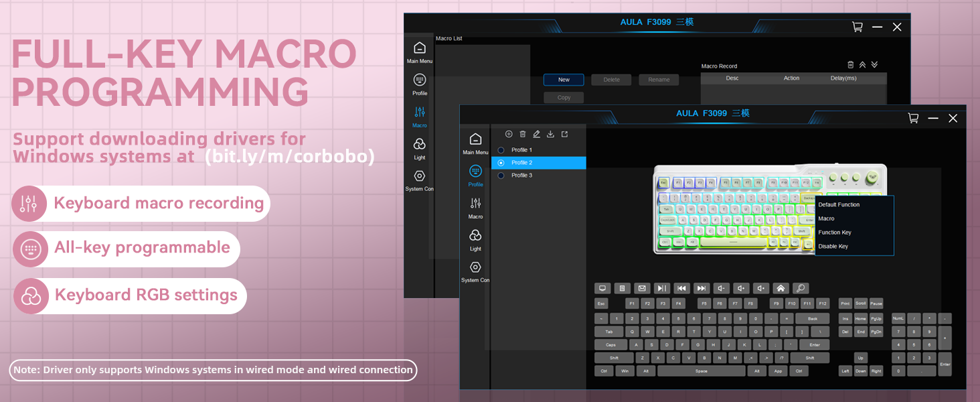This screenshot has width=980, height=402.
Task: Select the Profile 1 radio button
Action: pyautogui.click(x=501, y=150)
